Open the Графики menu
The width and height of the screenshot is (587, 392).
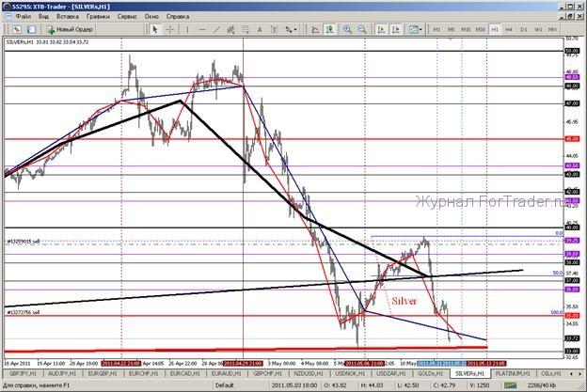98,17
